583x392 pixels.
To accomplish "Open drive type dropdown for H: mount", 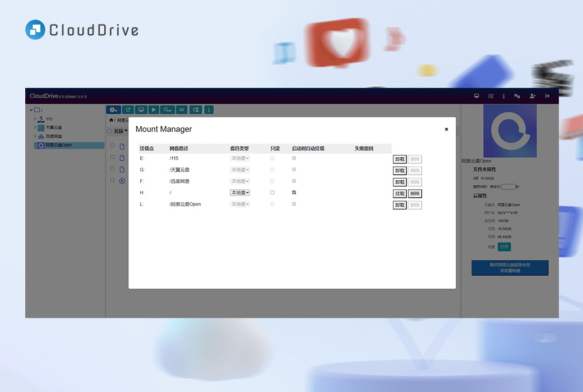I will point(240,193).
